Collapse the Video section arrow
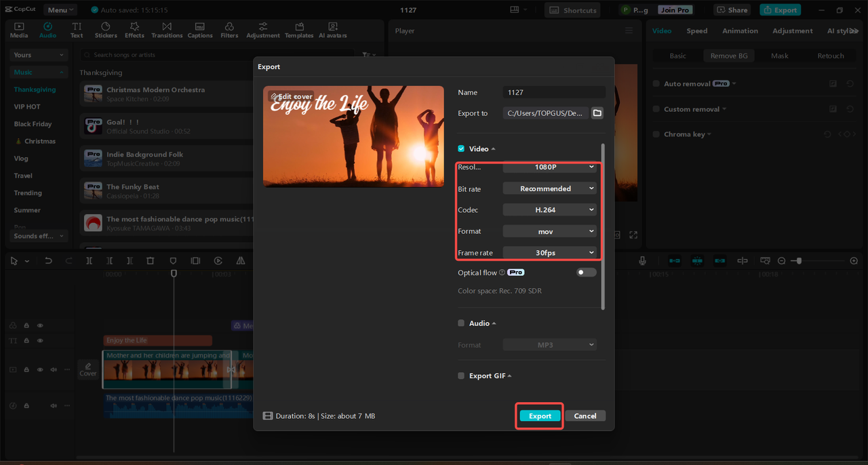The width and height of the screenshot is (868, 465). 493,149
